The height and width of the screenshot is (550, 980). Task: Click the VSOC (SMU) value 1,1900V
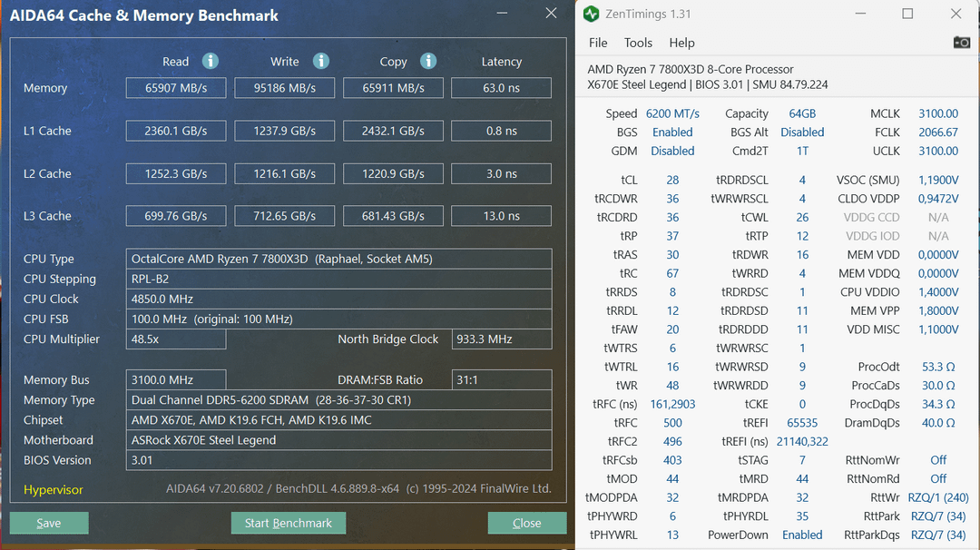[938, 180]
